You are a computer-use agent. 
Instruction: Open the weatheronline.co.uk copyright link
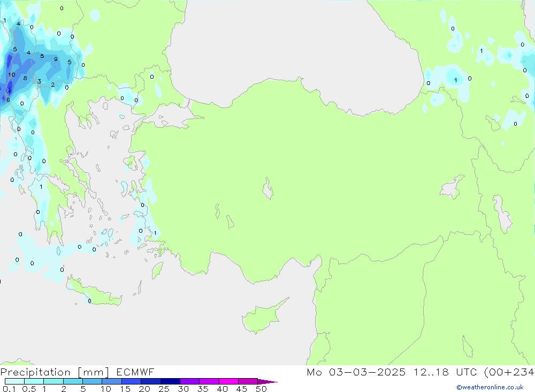click(x=490, y=387)
